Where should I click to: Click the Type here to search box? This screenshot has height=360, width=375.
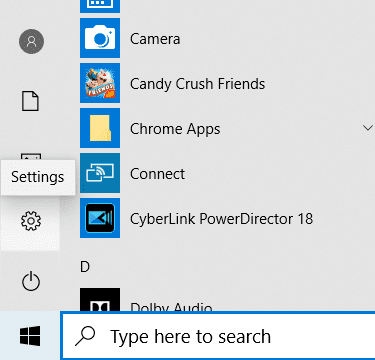click(x=218, y=336)
